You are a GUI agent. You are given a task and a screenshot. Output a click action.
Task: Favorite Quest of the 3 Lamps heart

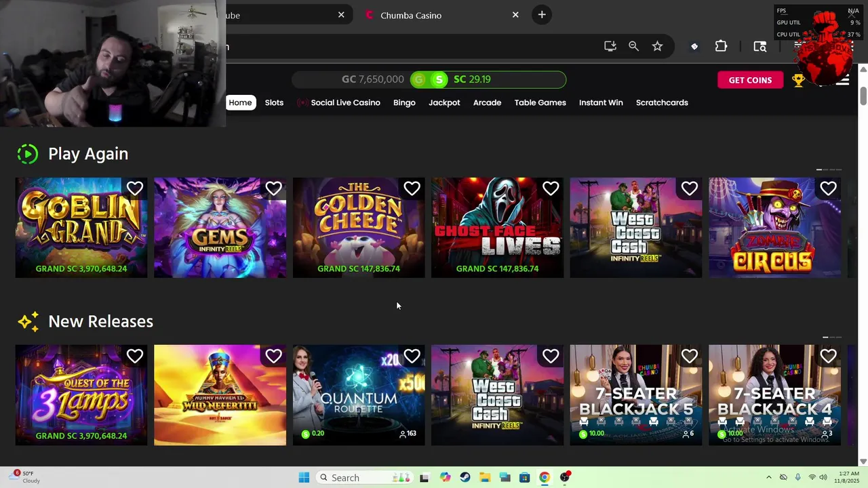click(135, 356)
